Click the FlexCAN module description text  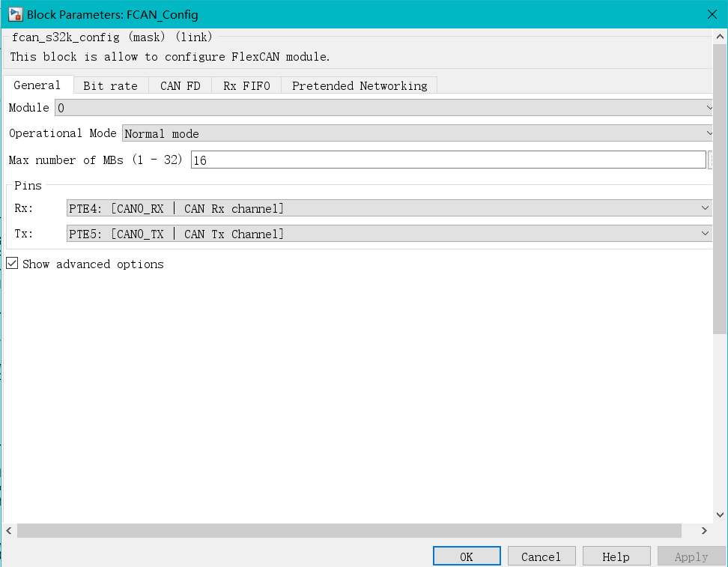click(x=170, y=57)
